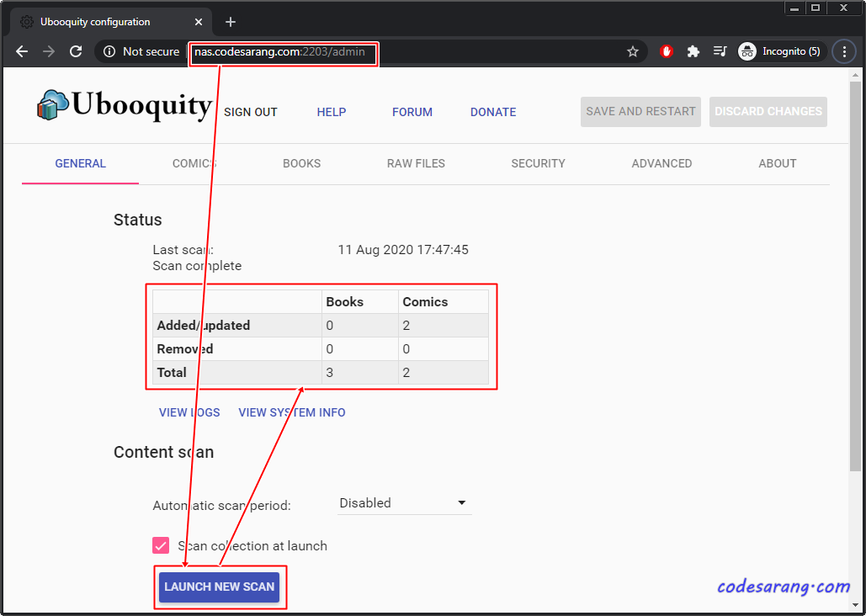Open the Chrome three-dot menu
This screenshot has height=616, width=866.
pos(844,51)
